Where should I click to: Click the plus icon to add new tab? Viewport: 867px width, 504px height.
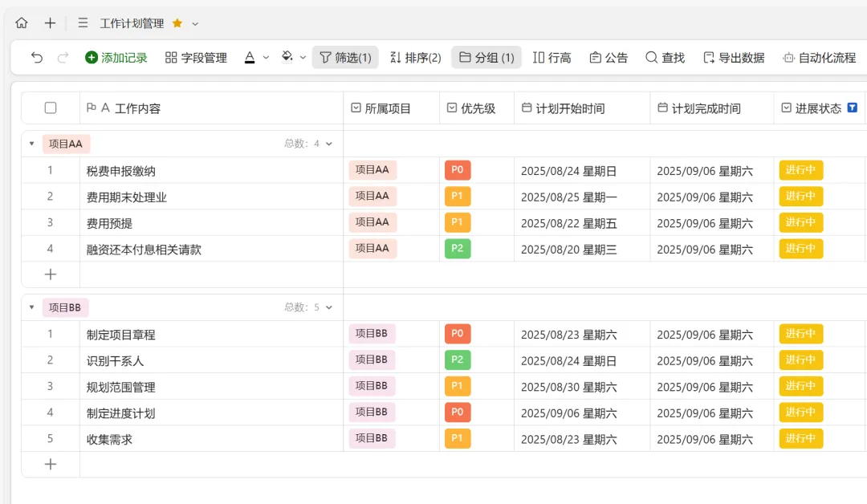(x=50, y=23)
